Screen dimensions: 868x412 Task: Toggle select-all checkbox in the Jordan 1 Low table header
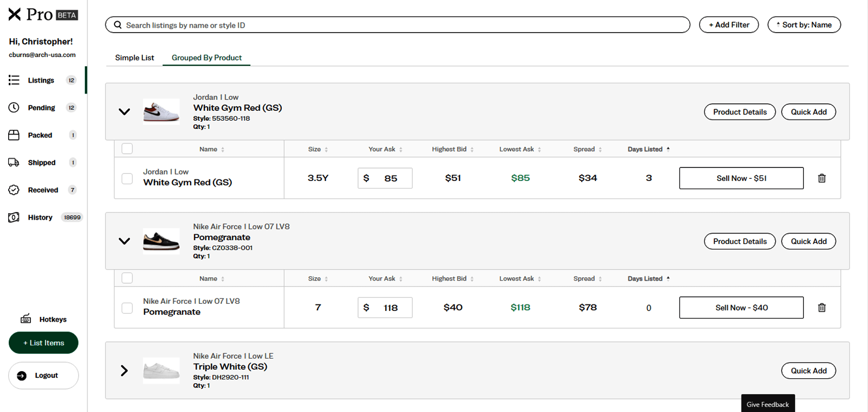(127, 149)
